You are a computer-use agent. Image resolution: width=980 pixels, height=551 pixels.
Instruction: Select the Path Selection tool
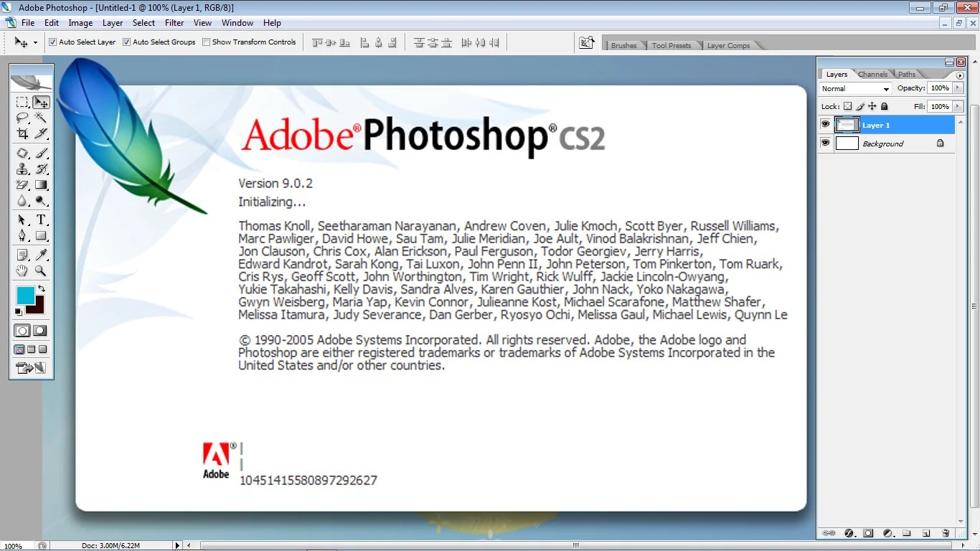point(22,220)
